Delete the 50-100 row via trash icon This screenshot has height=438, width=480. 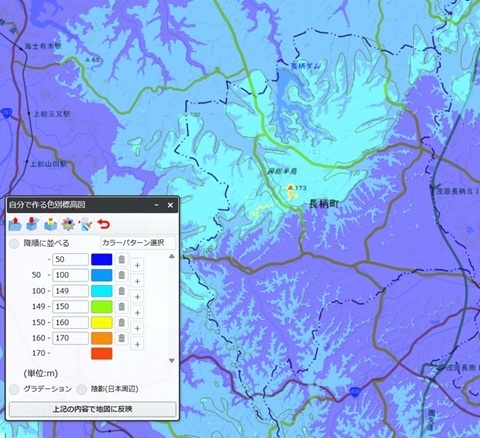pyautogui.click(x=122, y=275)
